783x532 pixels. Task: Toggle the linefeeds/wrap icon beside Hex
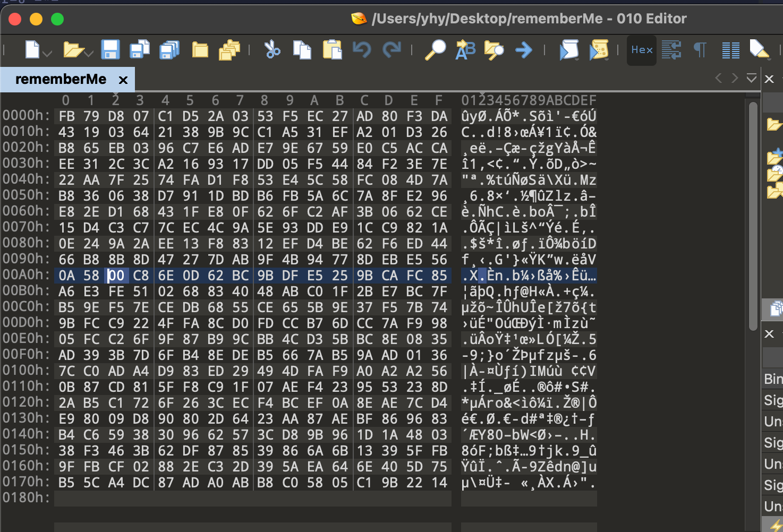(671, 50)
